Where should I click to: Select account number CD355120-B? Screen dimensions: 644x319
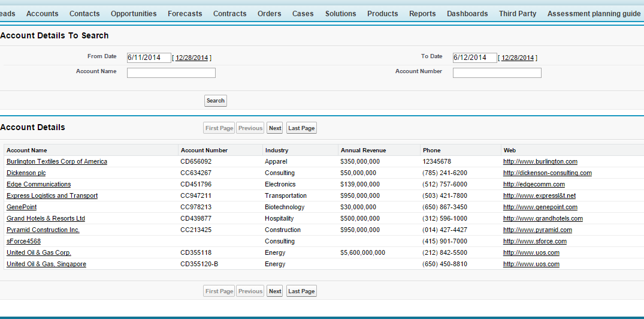click(x=199, y=264)
